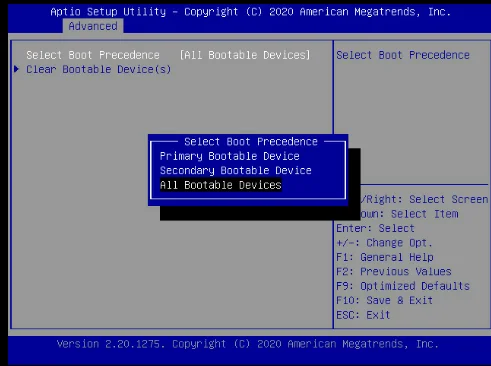The width and height of the screenshot is (491, 366).
Task: Click the [All Bootable Devices] value field
Action: (x=245, y=55)
